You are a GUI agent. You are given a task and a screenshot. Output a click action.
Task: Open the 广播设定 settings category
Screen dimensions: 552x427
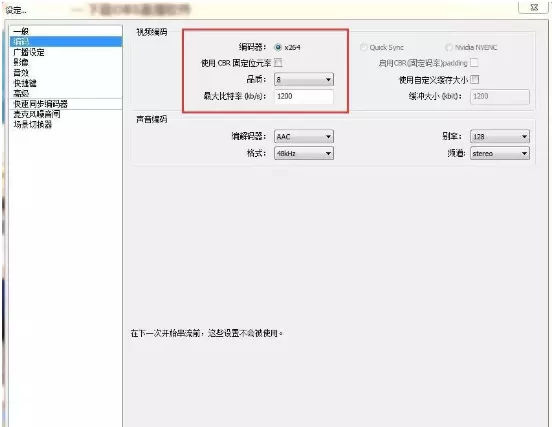click(66, 52)
